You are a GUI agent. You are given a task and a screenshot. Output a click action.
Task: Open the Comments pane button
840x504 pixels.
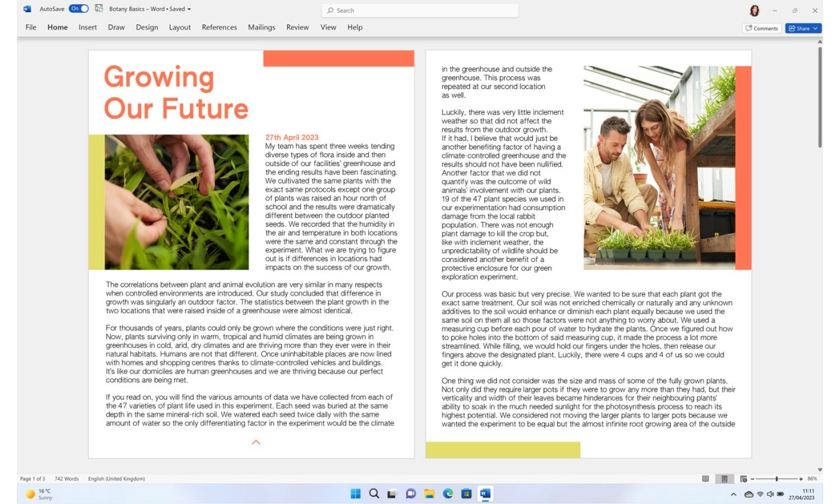tap(761, 28)
